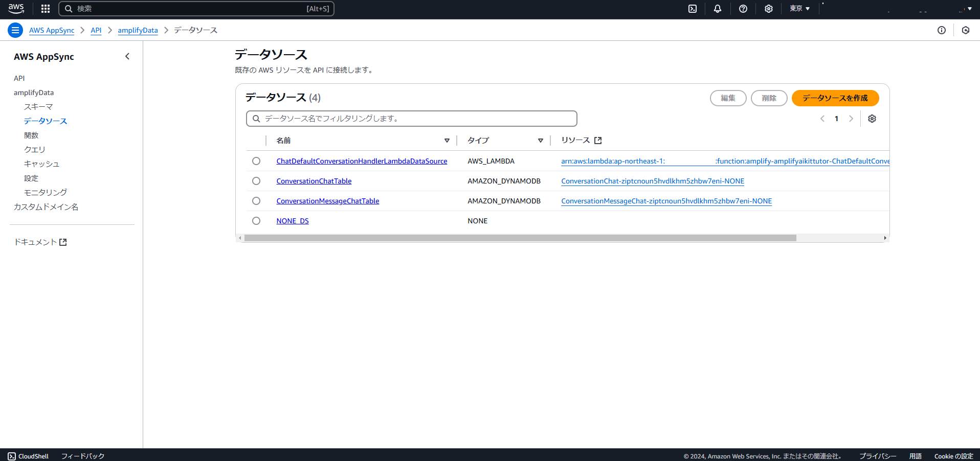Open ConversationChat-ziptcnoun DynamoDB resource link

tap(653, 181)
